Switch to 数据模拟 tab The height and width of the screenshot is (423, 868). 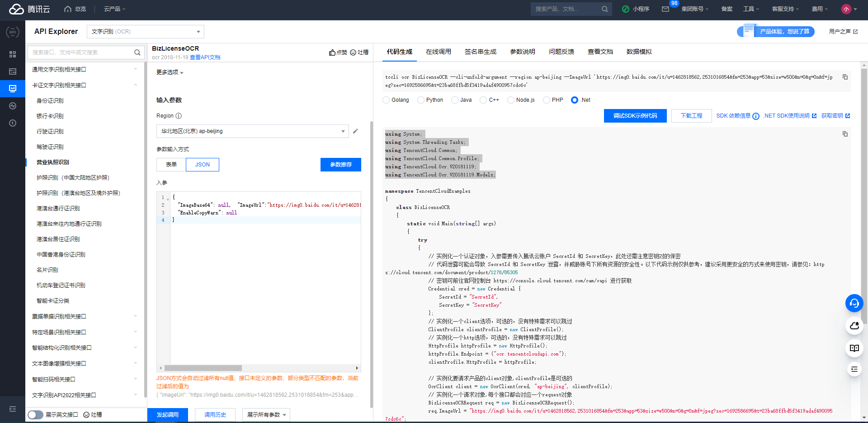639,52
